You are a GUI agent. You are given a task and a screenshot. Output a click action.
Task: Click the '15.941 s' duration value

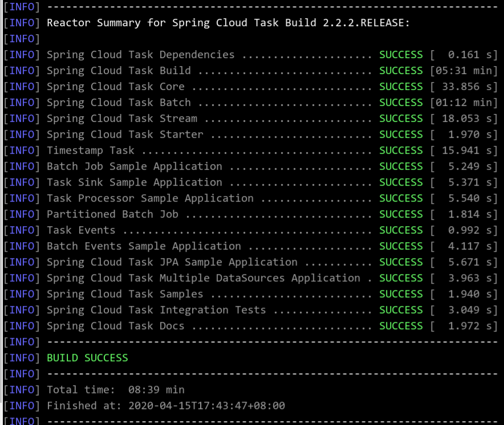point(467,150)
